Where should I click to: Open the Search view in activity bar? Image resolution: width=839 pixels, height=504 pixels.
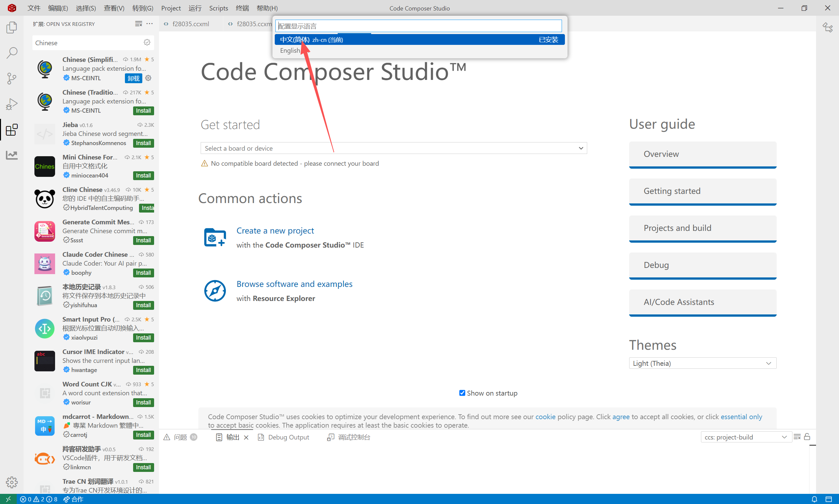click(11, 53)
